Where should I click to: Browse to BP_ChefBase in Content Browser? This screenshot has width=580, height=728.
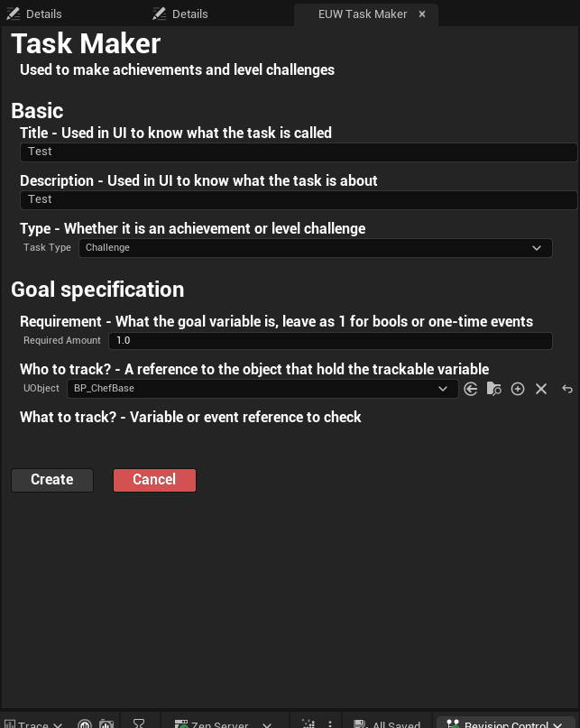pos(493,389)
